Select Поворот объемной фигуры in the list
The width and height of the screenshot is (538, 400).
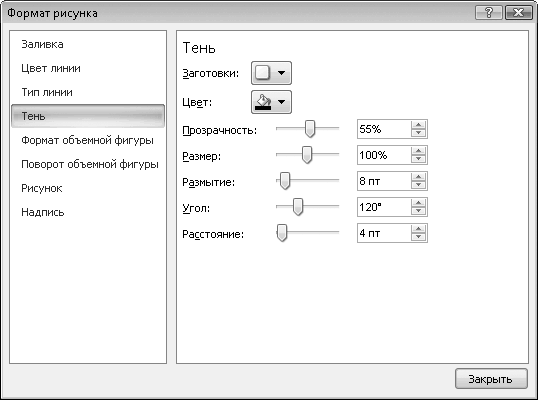(90, 164)
